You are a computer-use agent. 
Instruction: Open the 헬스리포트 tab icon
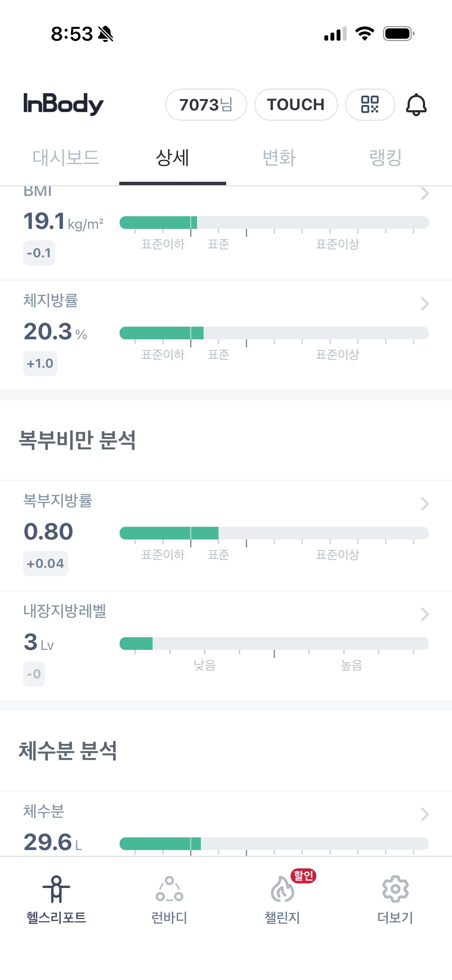tap(56, 889)
